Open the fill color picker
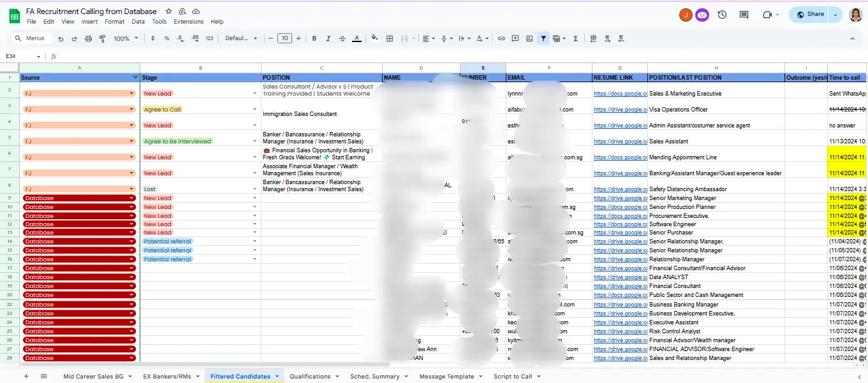The width and height of the screenshot is (868, 383). tap(374, 39)
